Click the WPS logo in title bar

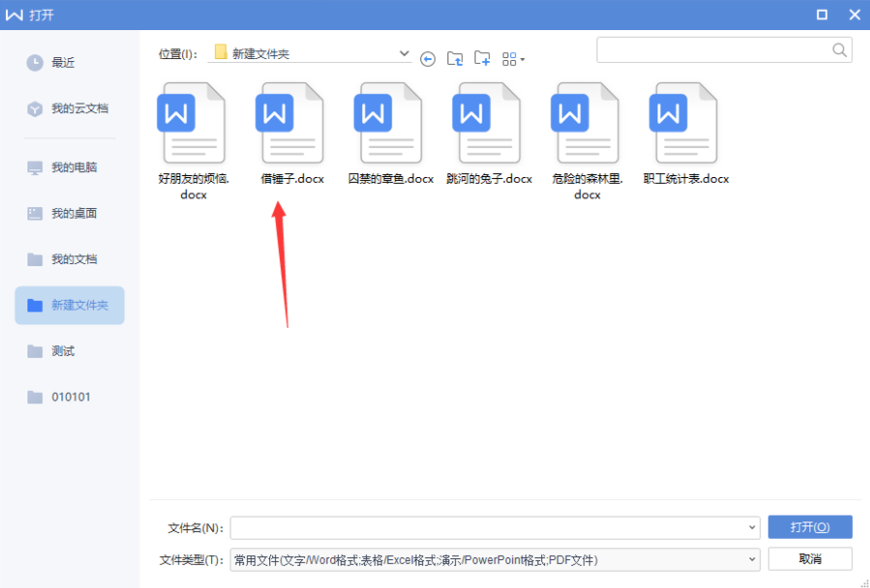(x=15, y=15)
